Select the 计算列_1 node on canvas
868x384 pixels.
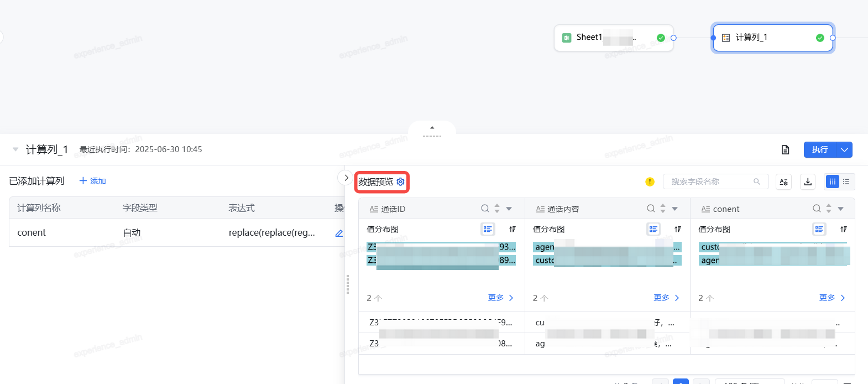[772, 38]
